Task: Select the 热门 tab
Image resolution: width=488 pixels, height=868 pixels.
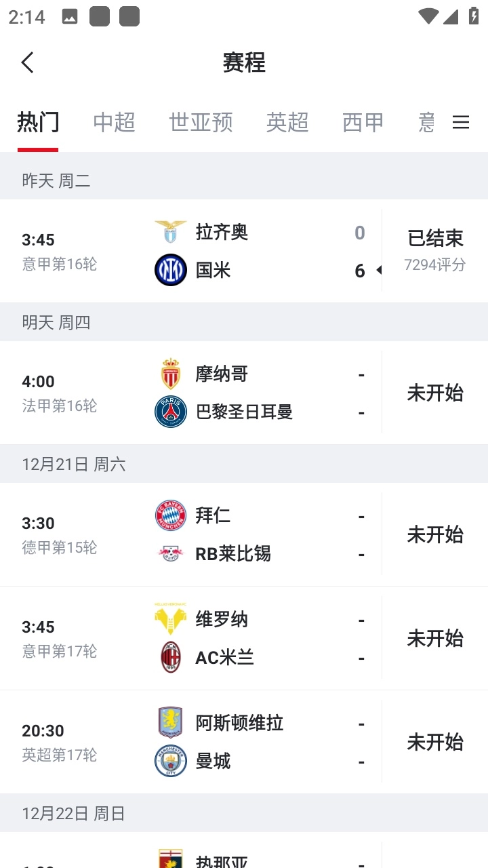Action: (x=38, y=122)
